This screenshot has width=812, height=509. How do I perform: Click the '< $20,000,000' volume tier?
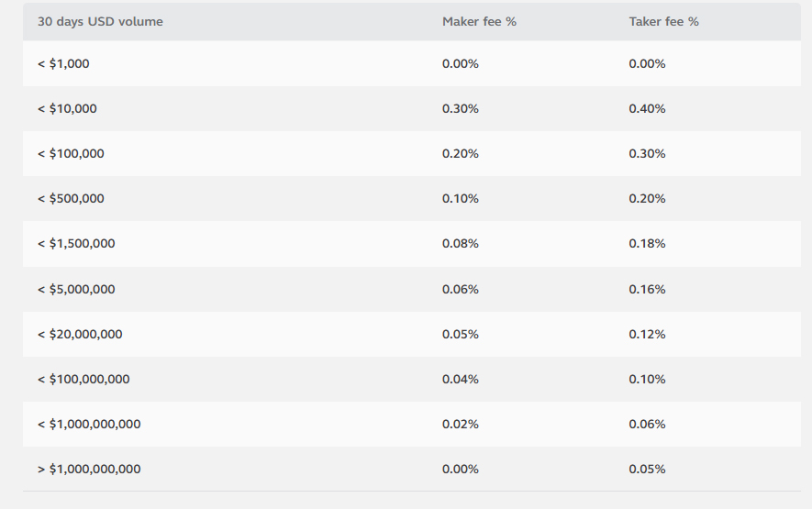(x=80, y=335)
